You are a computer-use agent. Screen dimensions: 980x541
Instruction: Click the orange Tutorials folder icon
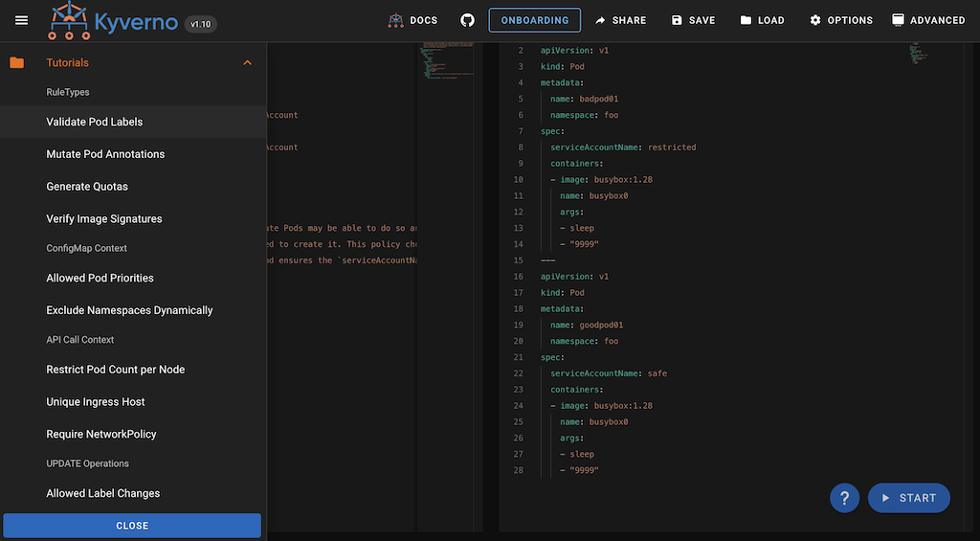pos(17,63)
